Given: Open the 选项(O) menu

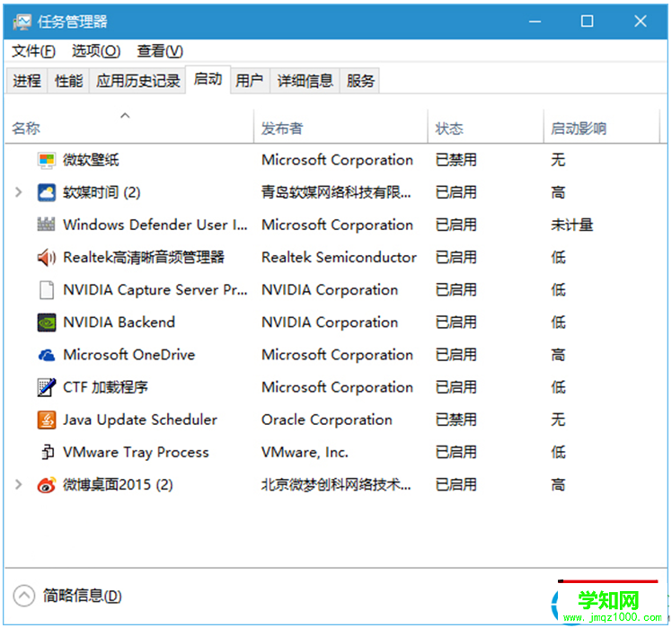Looking at the screenshot, I should tap(96, 51).
